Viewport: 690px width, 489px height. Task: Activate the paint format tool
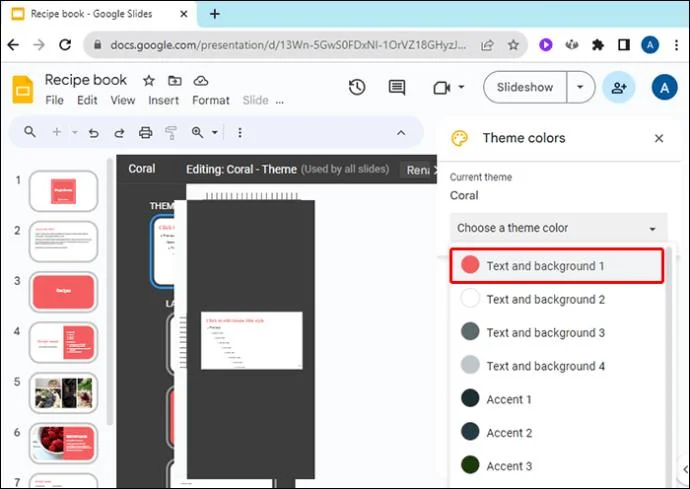coord(171,132)
